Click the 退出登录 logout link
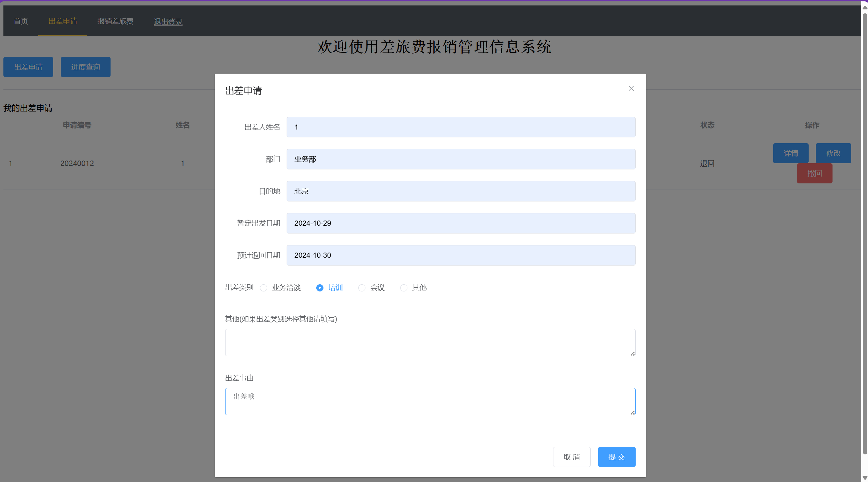868x482 pixels. [x=168, y=22]
